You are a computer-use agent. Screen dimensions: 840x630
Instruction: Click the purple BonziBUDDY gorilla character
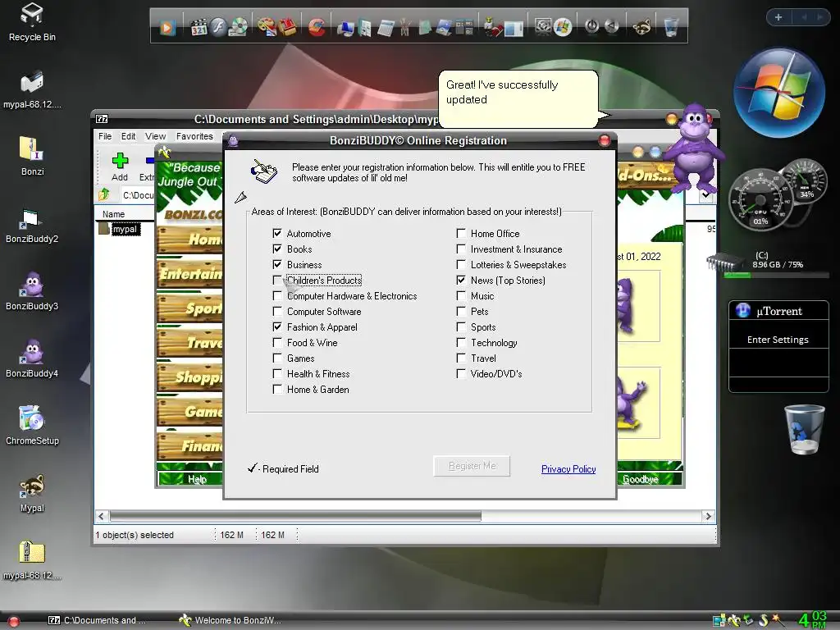tap(694, 149)
